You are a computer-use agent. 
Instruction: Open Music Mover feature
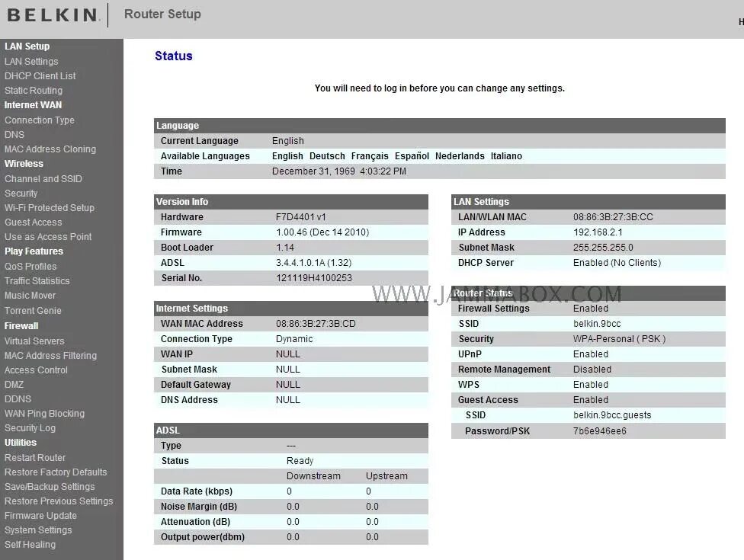(x=30, y=296)
